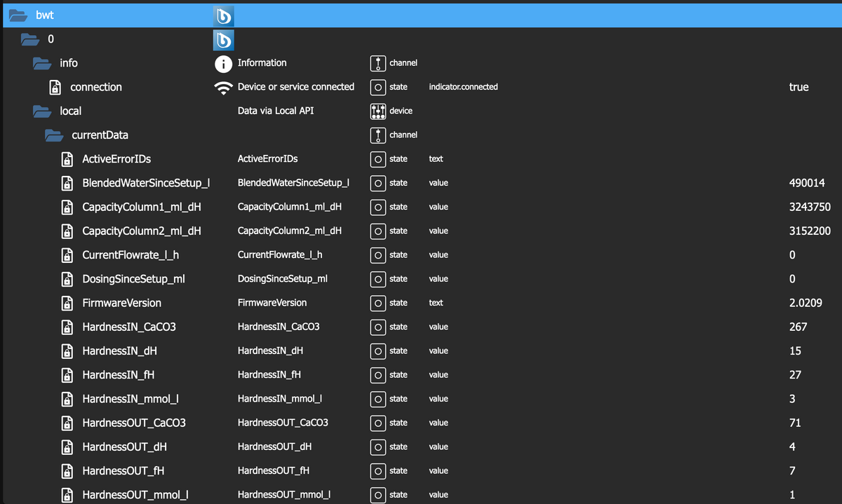This screenshot has height=504, width=842.
Task: Click the HardnessIN_fH file icon
Action: pos(67,375)
